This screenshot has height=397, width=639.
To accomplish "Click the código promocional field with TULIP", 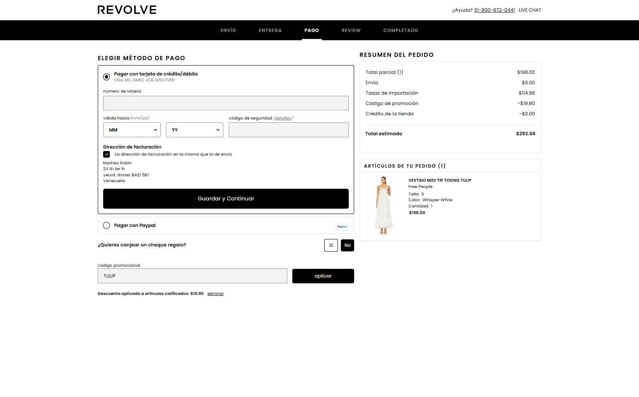I will [x=192, y=276].
